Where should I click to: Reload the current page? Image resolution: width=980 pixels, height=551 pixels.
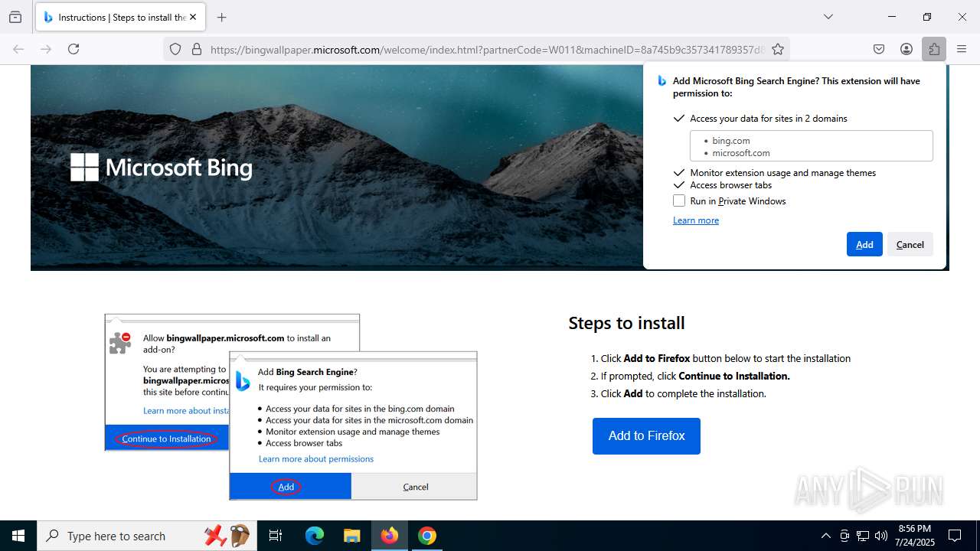pos(73,49)
